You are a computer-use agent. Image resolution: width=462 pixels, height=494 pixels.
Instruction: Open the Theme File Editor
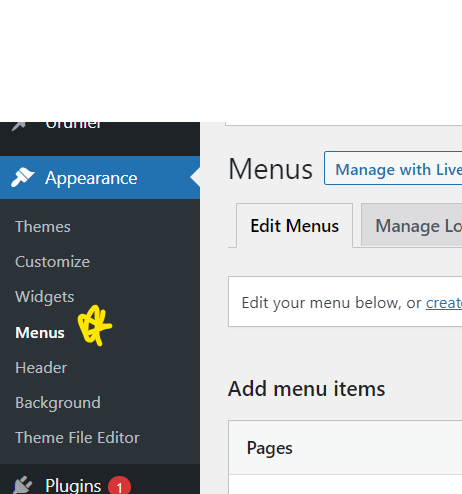(77, 438)
